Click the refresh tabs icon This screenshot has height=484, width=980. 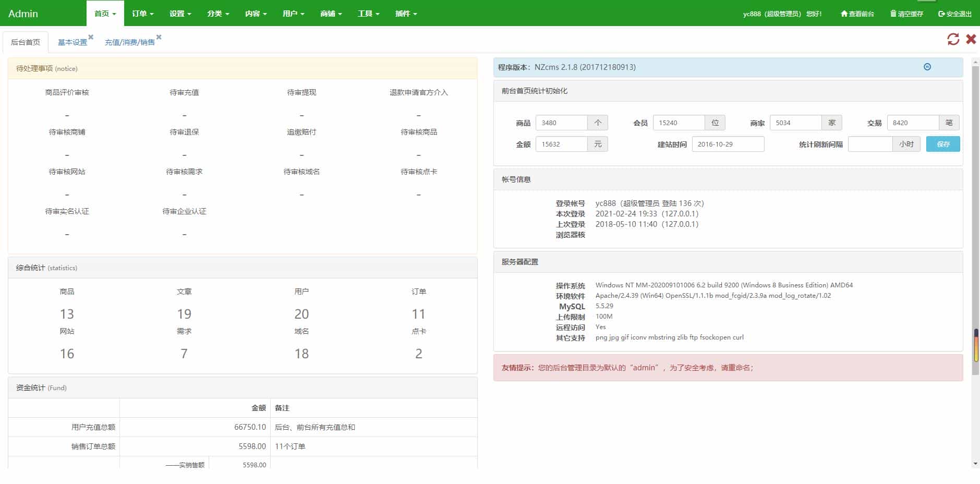click(x=954, y=39)
